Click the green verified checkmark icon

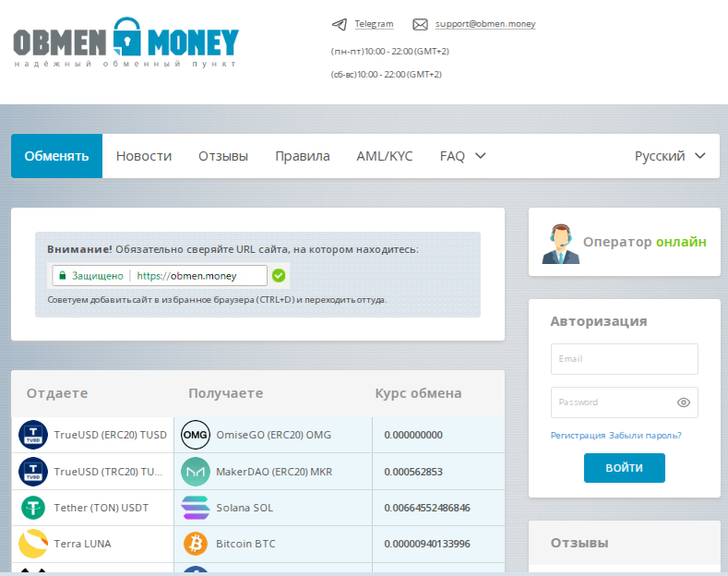point(279,275)
